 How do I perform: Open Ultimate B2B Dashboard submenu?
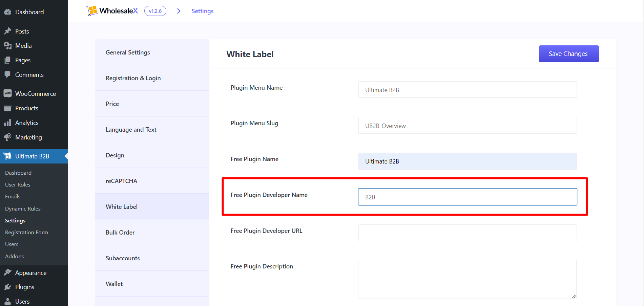pos(18,173)
